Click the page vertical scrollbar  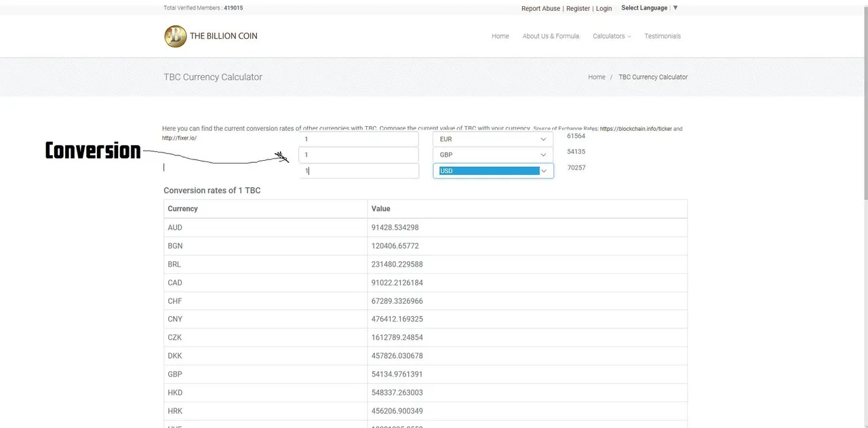click(x=865, y=102)
